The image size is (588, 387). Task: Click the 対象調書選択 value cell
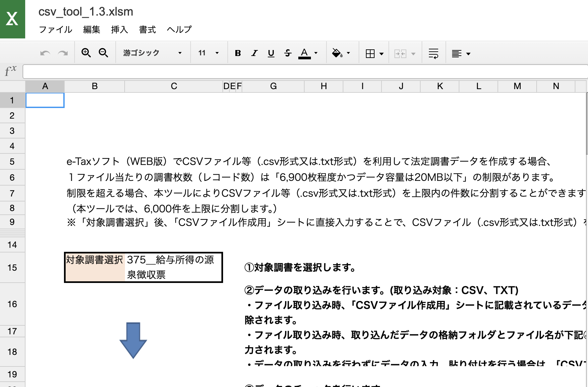[x=173, y=267]
